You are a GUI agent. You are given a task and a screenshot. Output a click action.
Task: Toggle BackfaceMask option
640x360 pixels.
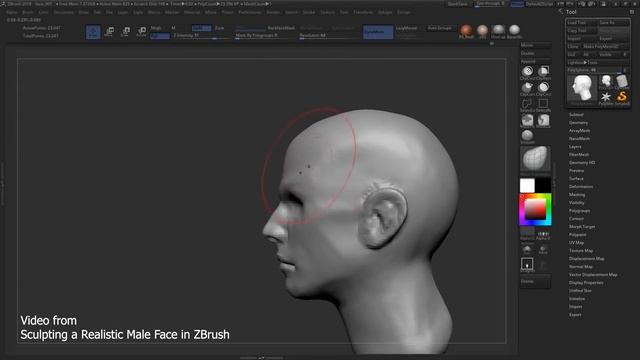(x=281, y=28)
